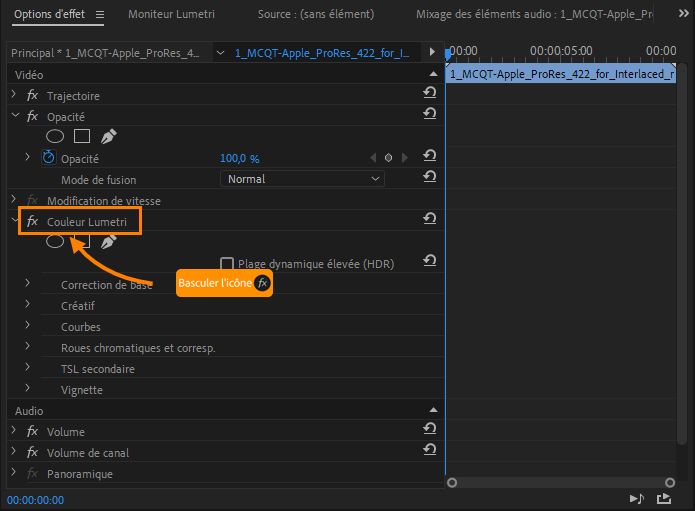
Task: Expand Roues chromatiques et corresp. section
Action: [27, 346]
